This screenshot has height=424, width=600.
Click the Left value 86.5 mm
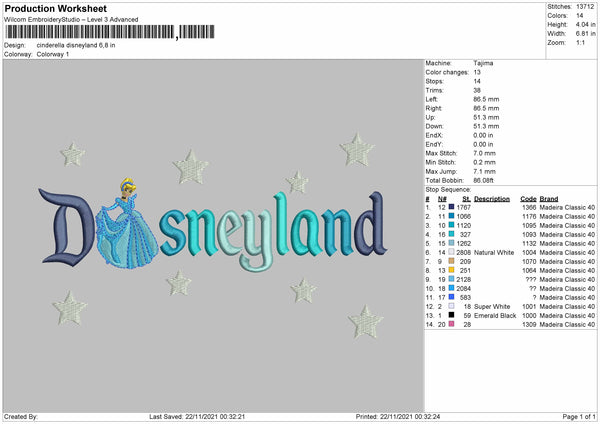coord(486,99)
